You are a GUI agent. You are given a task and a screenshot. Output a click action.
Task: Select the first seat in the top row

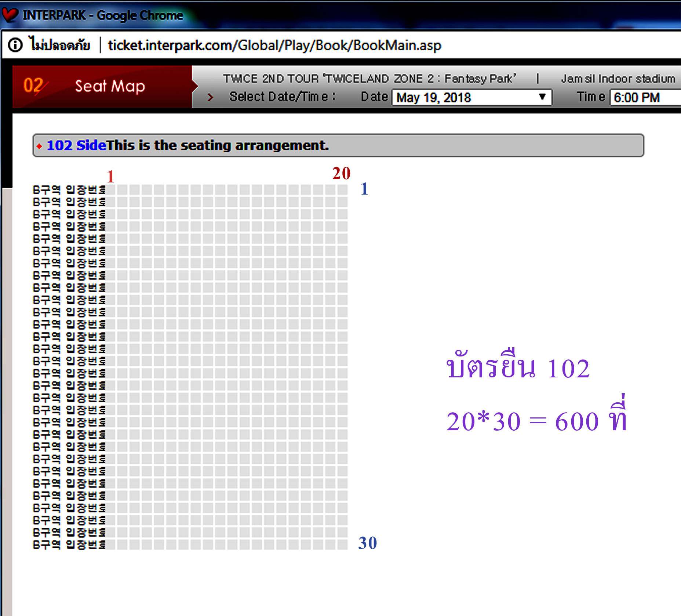[110, 189]
